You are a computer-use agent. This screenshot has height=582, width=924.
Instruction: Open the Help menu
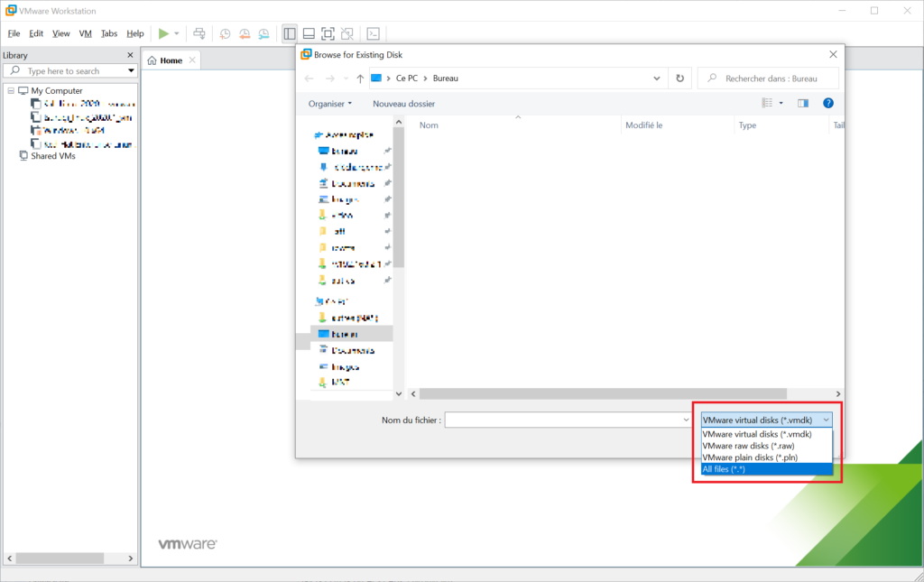135,33
